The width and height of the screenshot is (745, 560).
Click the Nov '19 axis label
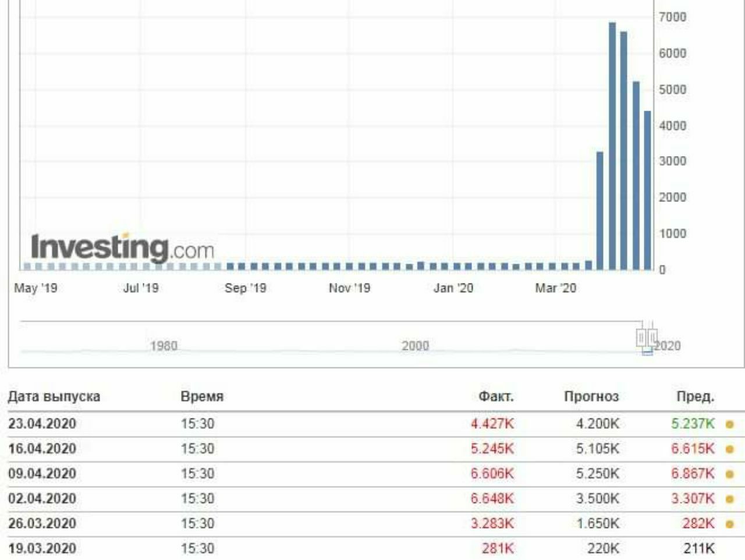(349, 288)
